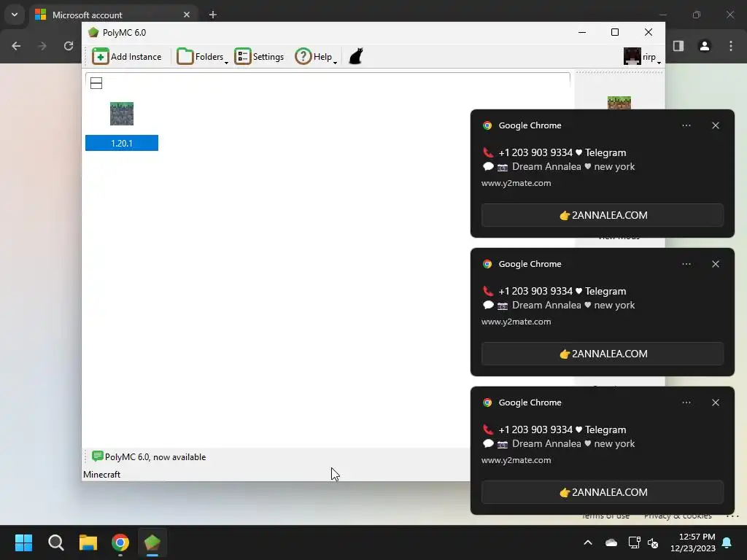This screenshot has height=560, width=747.
Task: Open a new Chrome tab
Action: 213,15
